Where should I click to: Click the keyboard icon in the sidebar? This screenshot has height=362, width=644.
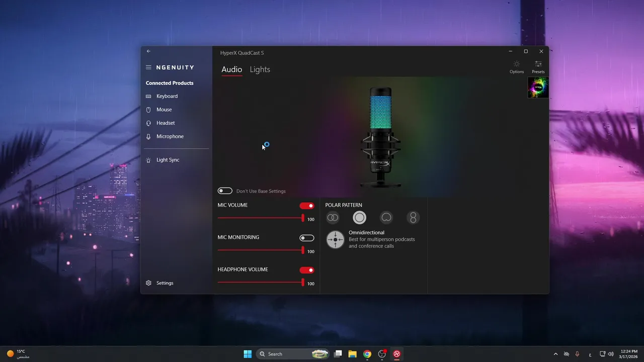tap(148, 96)
